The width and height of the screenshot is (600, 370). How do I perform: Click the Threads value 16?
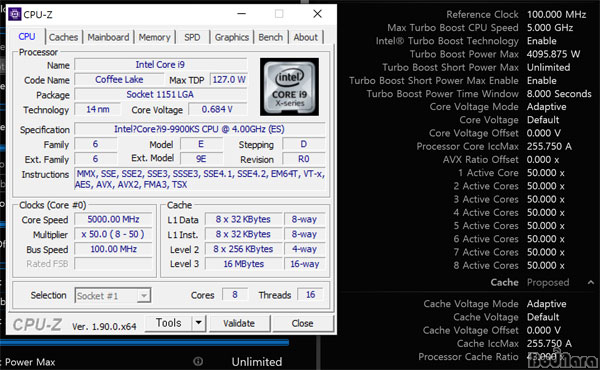pos(310,295)
